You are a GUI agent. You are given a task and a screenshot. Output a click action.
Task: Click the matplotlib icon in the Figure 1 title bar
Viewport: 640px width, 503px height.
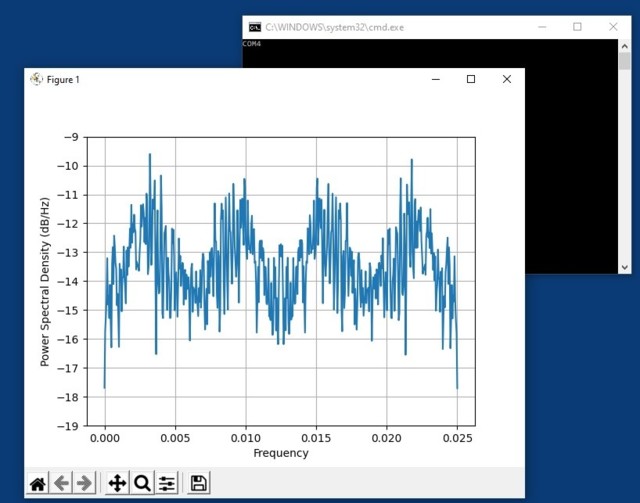36,79
